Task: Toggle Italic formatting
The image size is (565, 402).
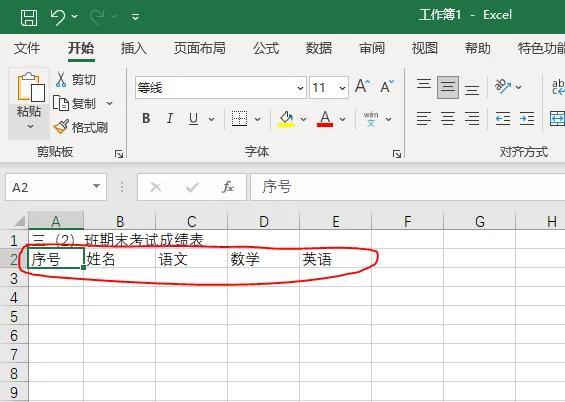Action: point(169,119)
